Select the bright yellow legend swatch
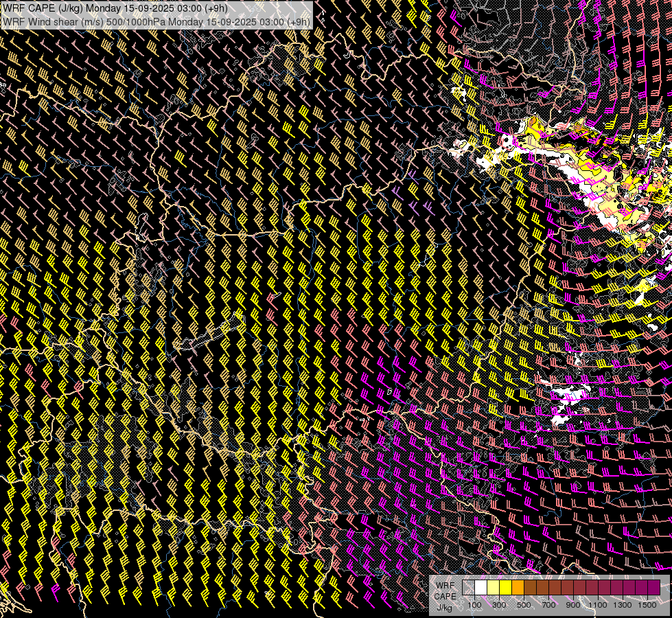This screenshot has height=618, width=672. click(506, 587)
